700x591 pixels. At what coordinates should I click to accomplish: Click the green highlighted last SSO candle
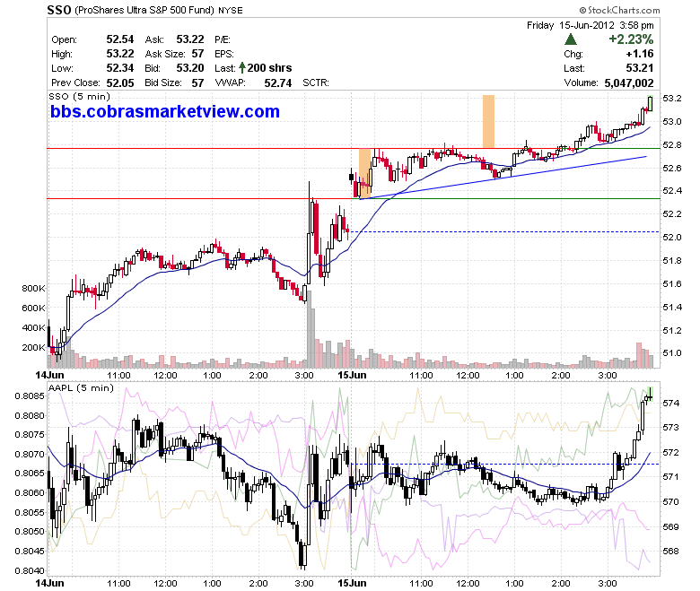(x=650, y=103)
